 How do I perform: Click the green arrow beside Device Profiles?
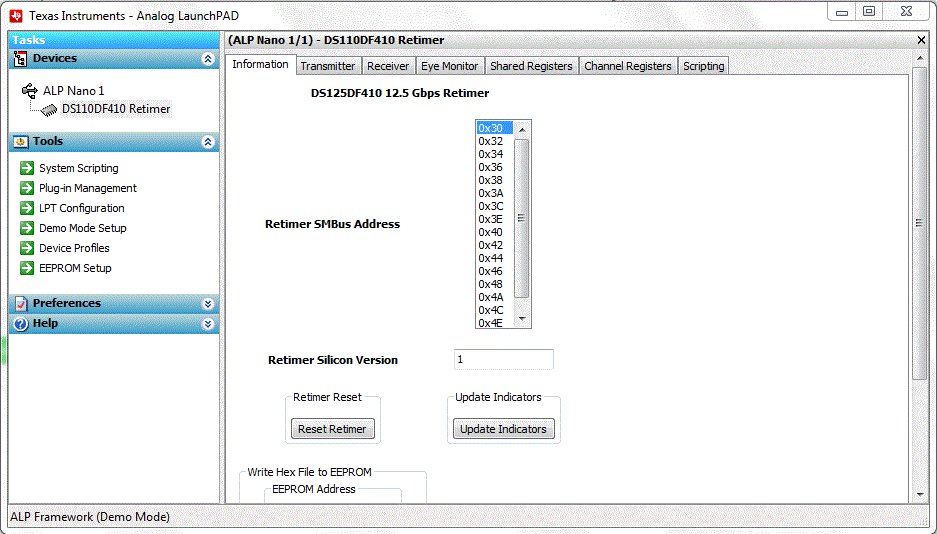pyautogui.click(x=27, y=248)
